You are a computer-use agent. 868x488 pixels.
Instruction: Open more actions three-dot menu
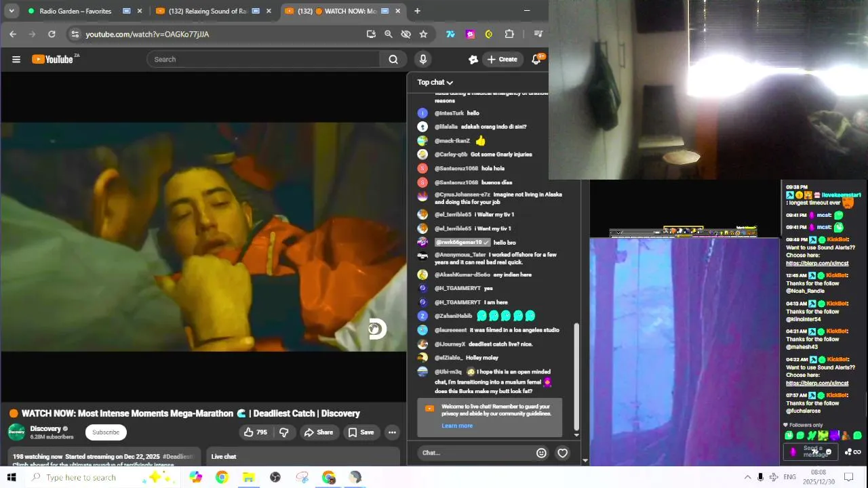392,432
